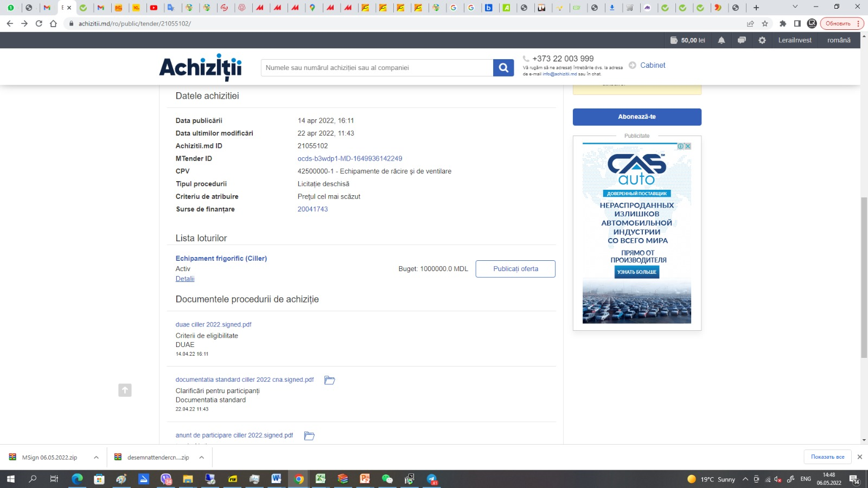This screenshot has width=868, height=488.
Task: Open the language selector română
Action: tap(838, 40)
